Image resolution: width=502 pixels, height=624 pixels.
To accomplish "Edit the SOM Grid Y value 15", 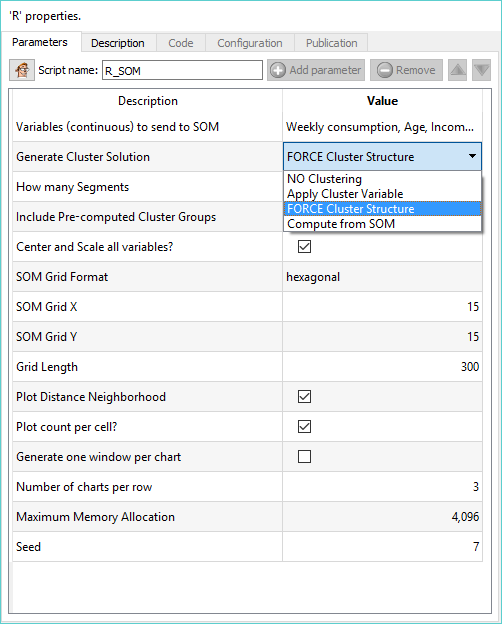I will [x=382, y=337].
